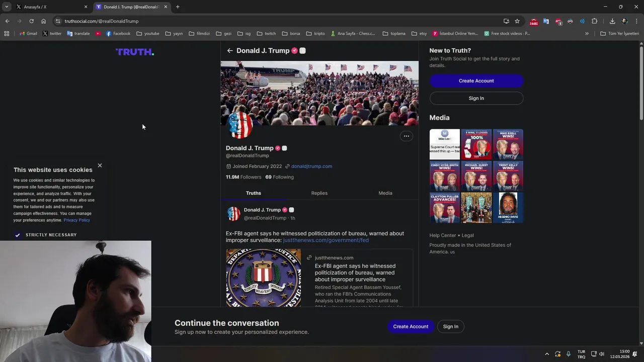This screenshot has height=362, width=644.
Task: Expand hidden bookmarks with the chevron
Action: 587,34
